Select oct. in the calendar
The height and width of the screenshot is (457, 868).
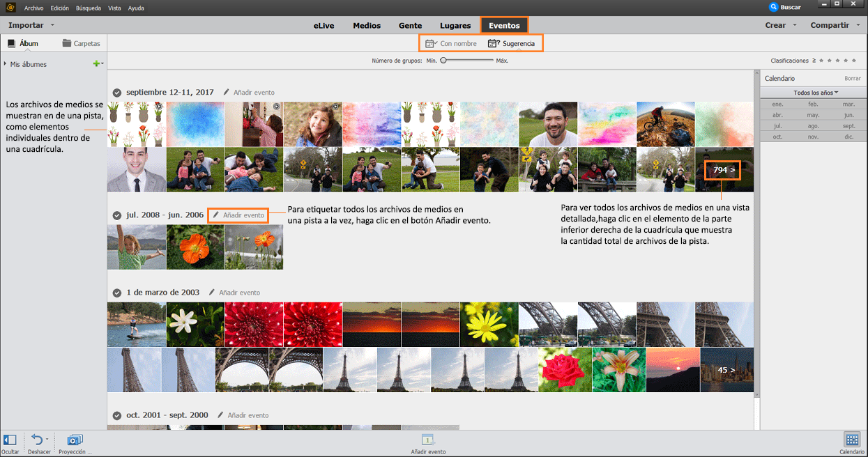(x=777, y=137)
